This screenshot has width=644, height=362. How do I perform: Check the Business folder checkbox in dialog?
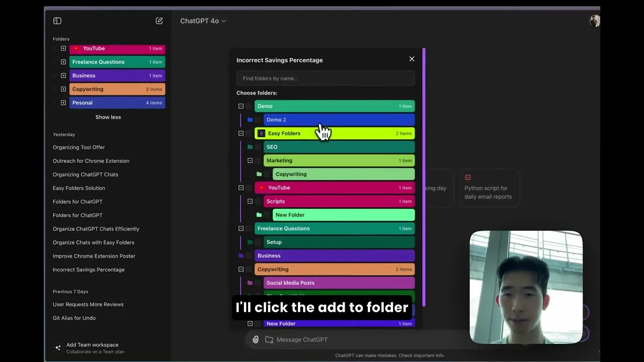coord(249,255)
